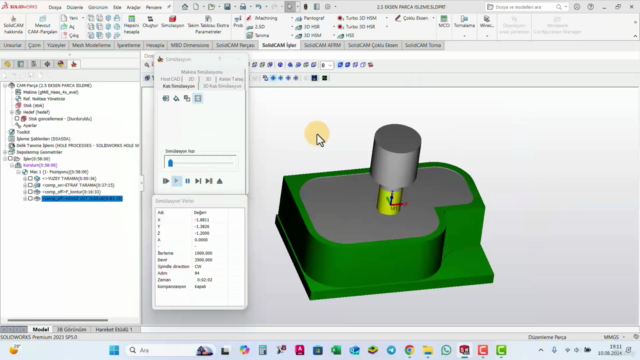Expand the YUZEY TARAMA operation node

click(25, 178)
